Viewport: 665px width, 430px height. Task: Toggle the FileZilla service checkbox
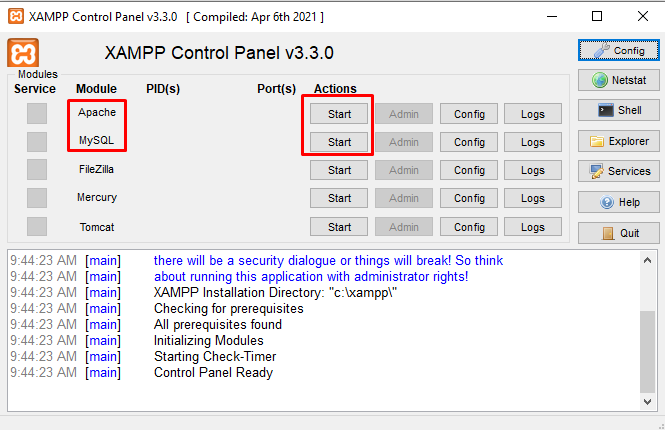tap(37, 170)
